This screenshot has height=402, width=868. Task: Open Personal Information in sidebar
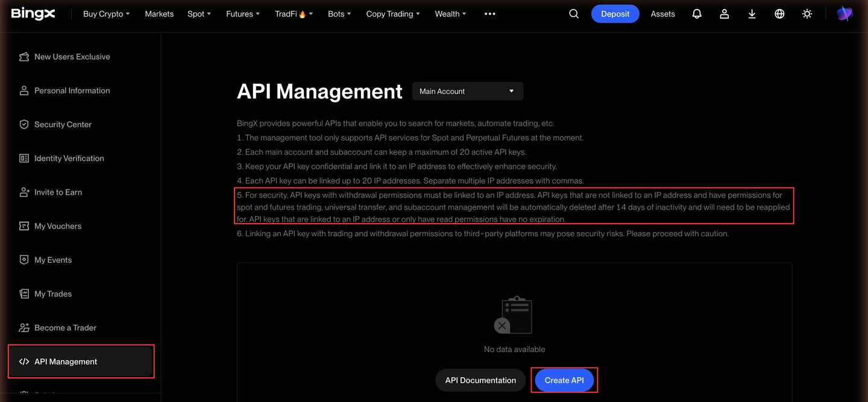coord(81,90)
